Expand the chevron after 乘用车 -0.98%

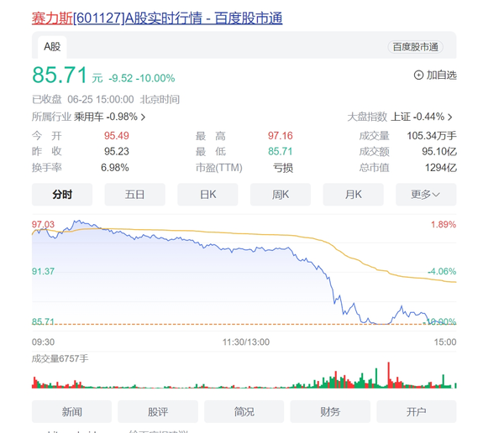[143, 117]
